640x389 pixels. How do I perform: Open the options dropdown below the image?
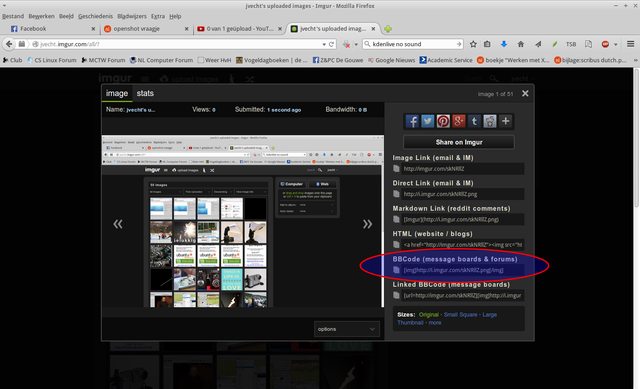[x=347, y=329]
